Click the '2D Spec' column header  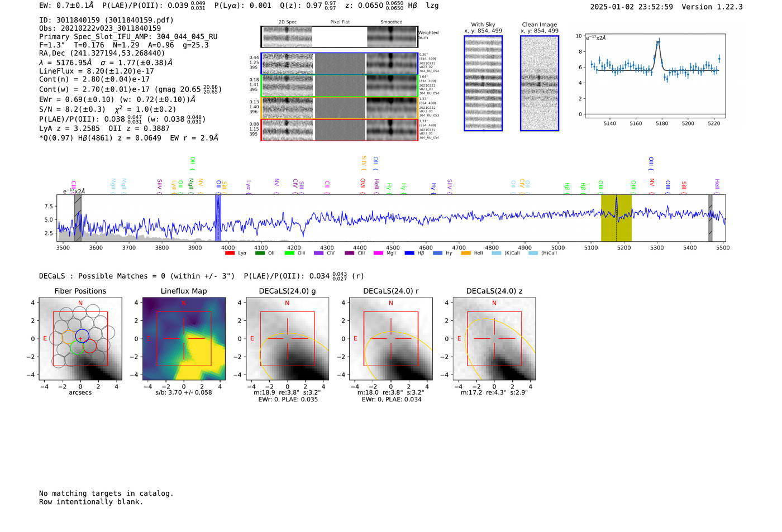pos(288,22)
